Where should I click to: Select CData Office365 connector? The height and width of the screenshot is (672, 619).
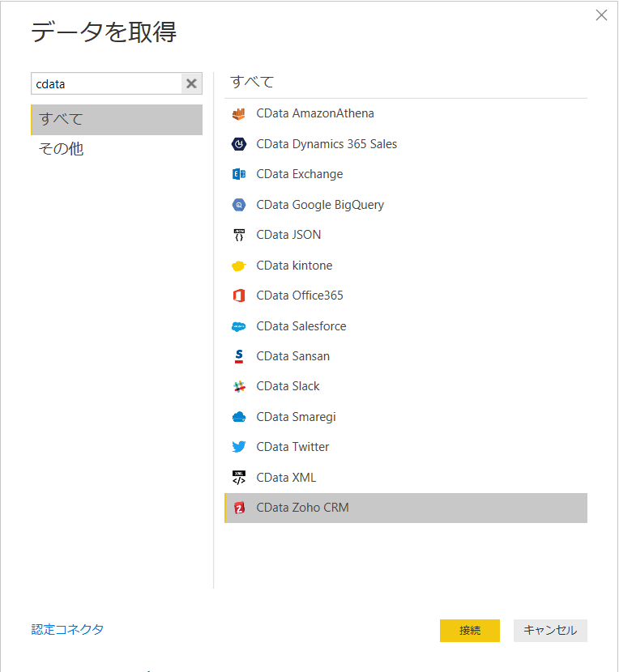click(406, 296)
